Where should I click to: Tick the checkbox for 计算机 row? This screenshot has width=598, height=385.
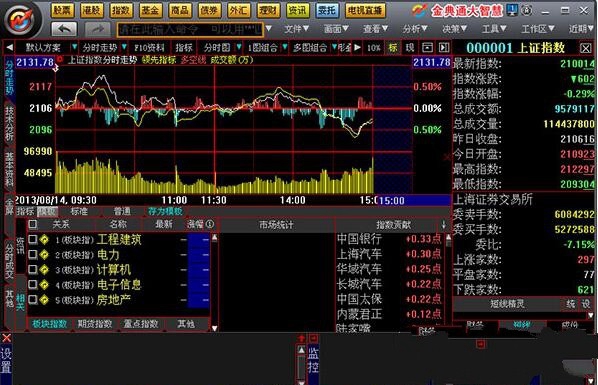tap(33, 270)
